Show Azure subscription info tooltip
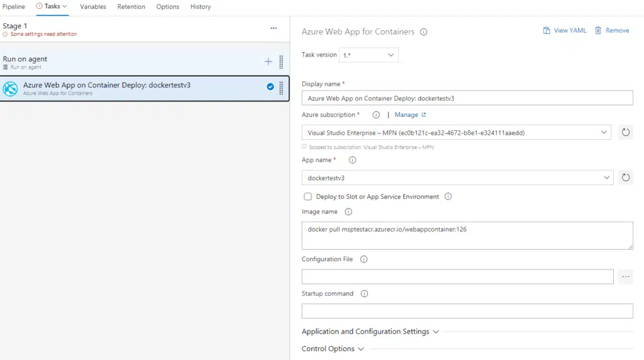Image resolution: width=644 pixels, height=360 pixels. [x=376, y=115]
